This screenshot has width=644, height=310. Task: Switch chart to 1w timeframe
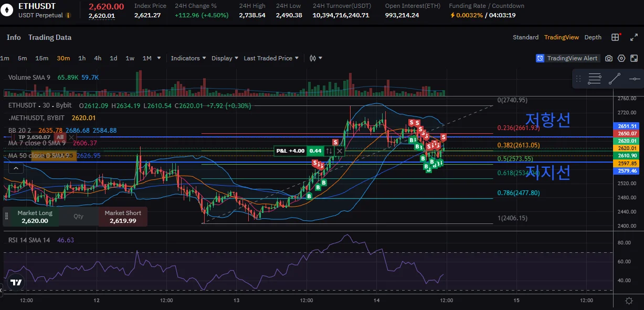click(130, 58)
